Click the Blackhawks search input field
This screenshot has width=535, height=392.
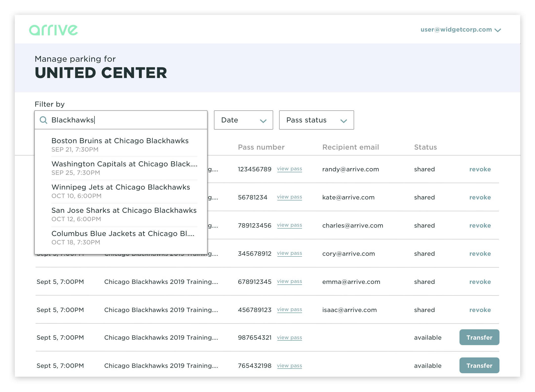pos(121,120)
